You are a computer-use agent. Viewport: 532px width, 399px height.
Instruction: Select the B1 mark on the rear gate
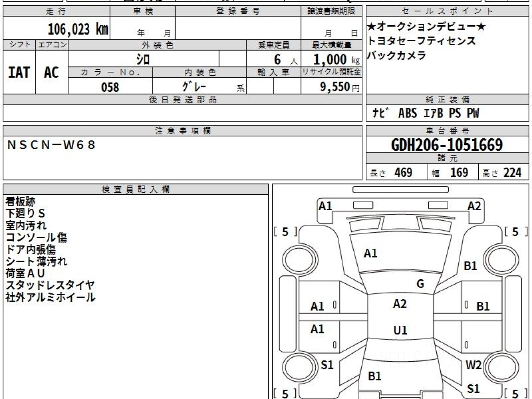pyautogui.click(x=375, y=376)
